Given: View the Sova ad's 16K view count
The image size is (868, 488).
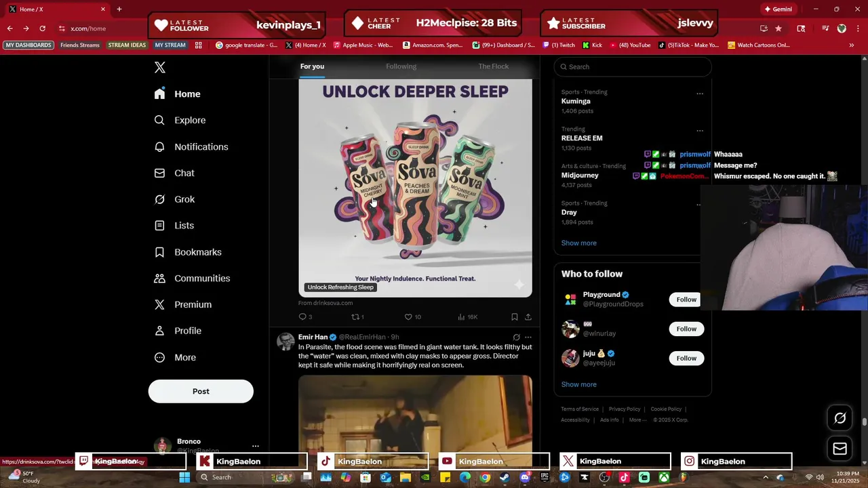Looking at the screenshot, I should pos(468,317).
